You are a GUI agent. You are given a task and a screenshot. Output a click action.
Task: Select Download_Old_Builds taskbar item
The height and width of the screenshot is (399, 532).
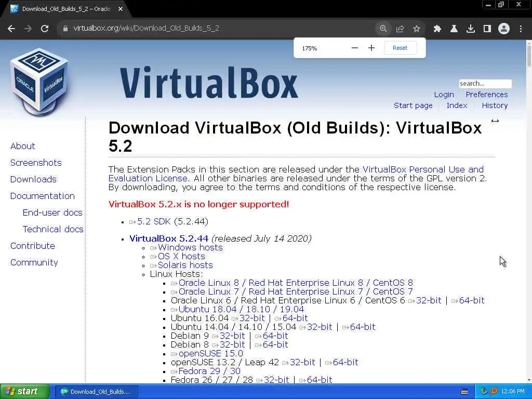[x=97, y=392]
